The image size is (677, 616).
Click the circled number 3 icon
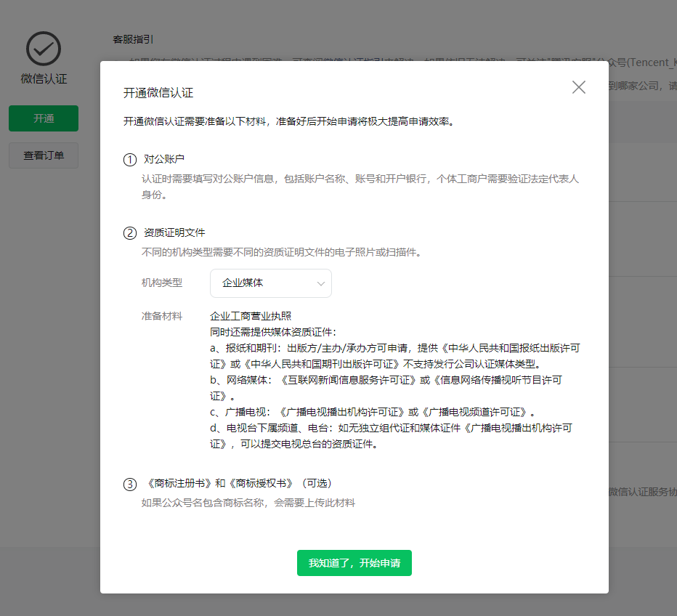click(x=130, y=485)
